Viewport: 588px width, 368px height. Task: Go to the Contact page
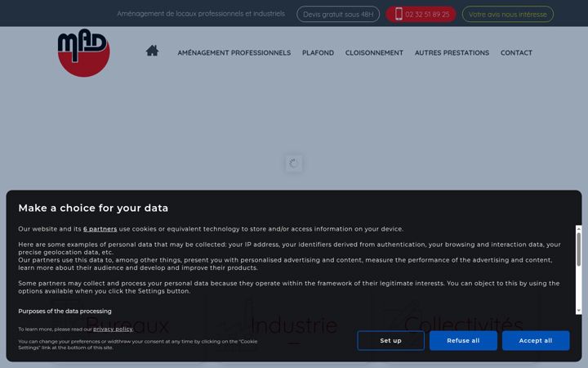point(516,53)
